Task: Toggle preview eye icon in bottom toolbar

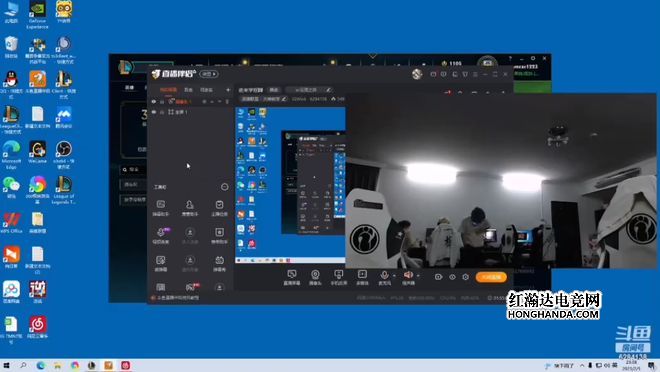Action: 452,277
